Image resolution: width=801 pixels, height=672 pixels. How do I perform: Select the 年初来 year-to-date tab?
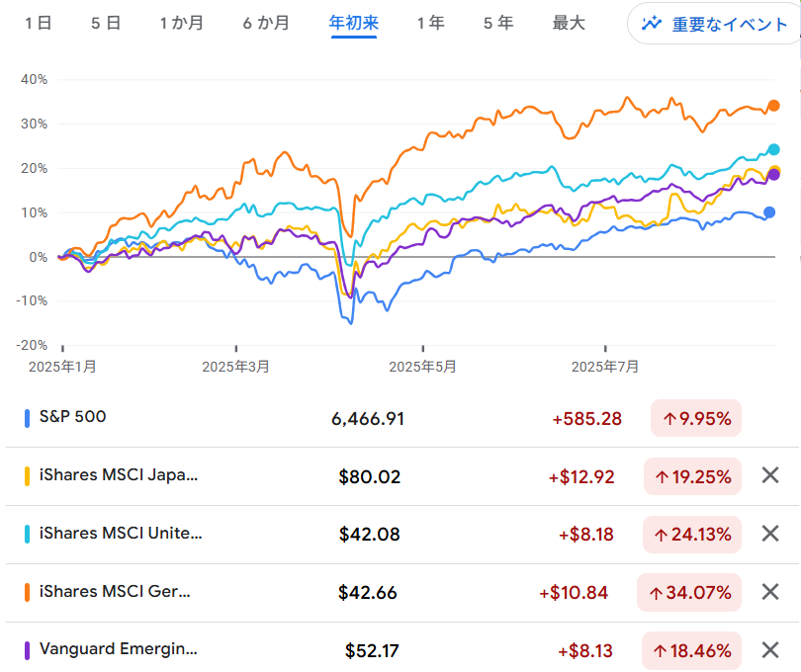354,23
